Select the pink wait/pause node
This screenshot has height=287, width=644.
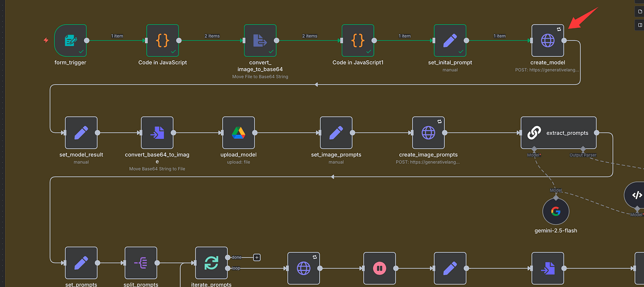click(x=379, y=268)
